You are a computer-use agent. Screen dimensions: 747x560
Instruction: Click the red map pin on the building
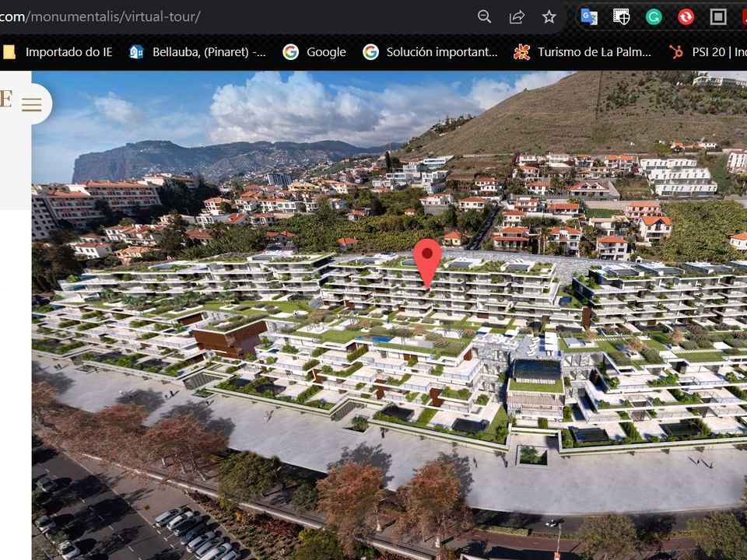(x=427, y=264)
